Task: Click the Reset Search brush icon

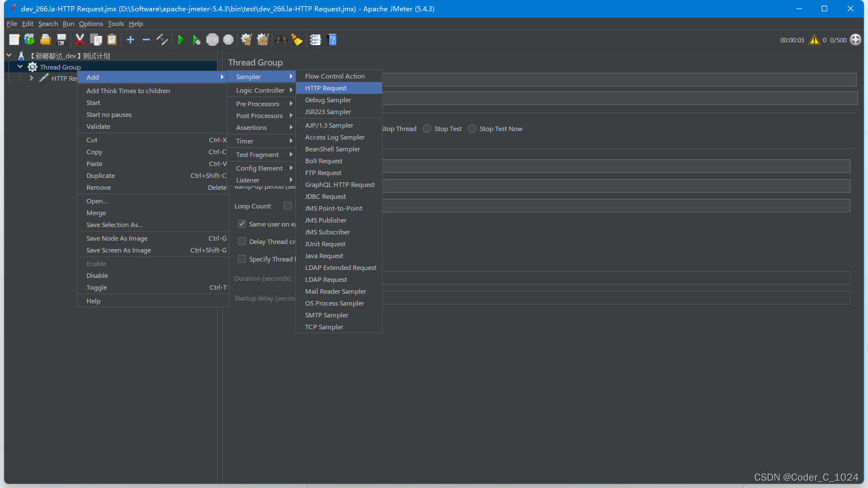Action: click(x=297, y=40)
